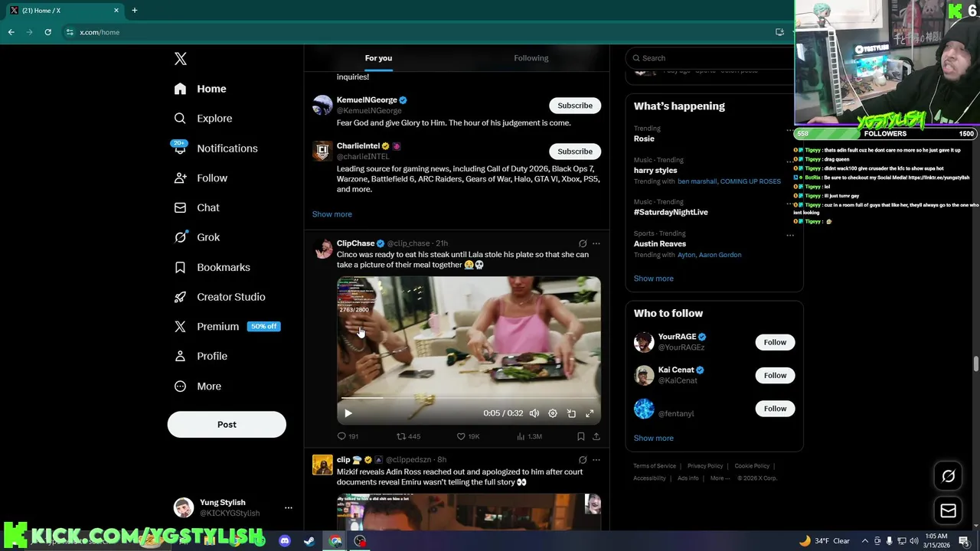This screenshot has height=551, width=980.
Task: Open Steam from the taskbar
Action: pos(309,542)
